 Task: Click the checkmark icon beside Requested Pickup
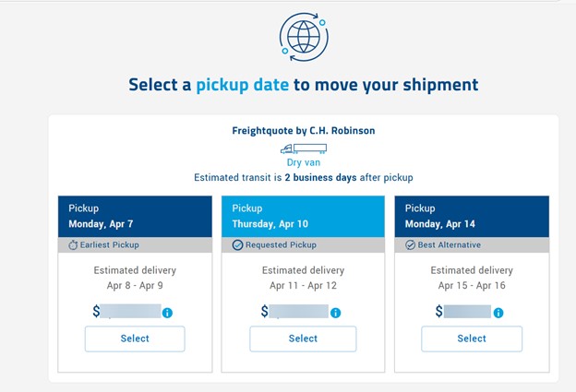[237, 245]
